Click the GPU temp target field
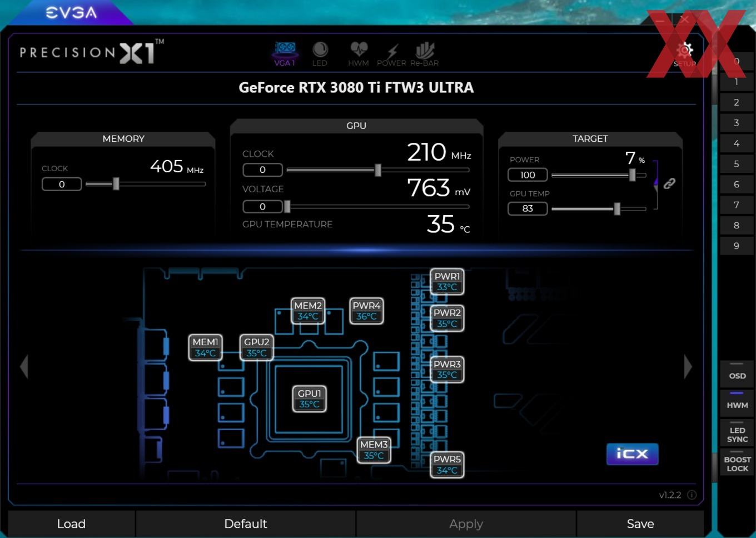This screenshot has height=538, width=756. point(528,208)
